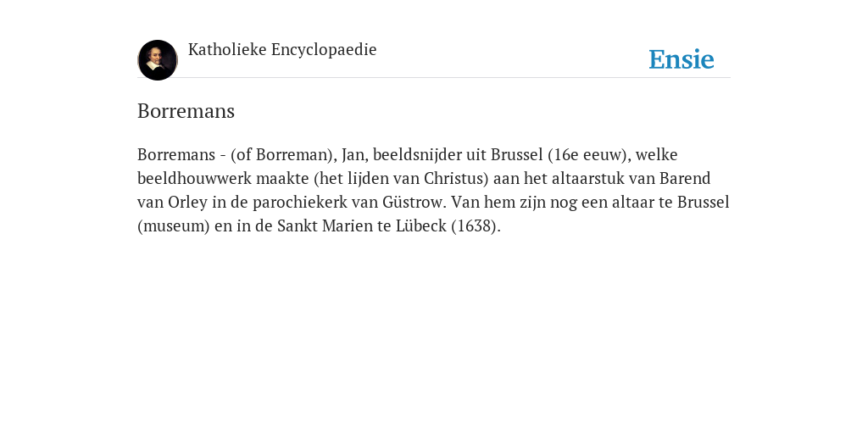Click the name Jan in the first line
The width and height of the screenshot is (868, 434).
pyautogui.click(x=354, y=154)
